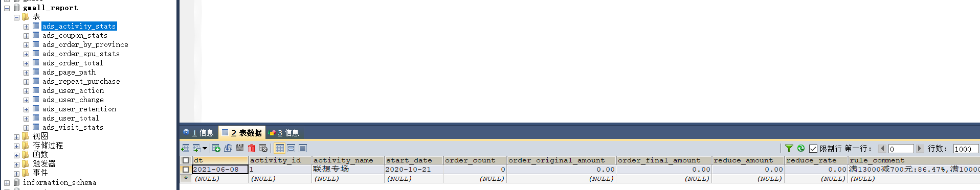Image resolution: width=980 pixels, height=190 pixels.
Task: Insert a new row with green plus icon
Action: [216, 148]
